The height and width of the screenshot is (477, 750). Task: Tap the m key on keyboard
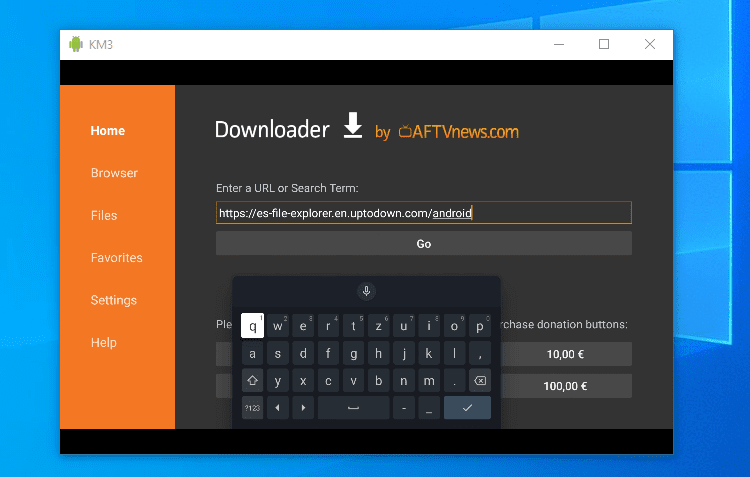pos(429,381)
